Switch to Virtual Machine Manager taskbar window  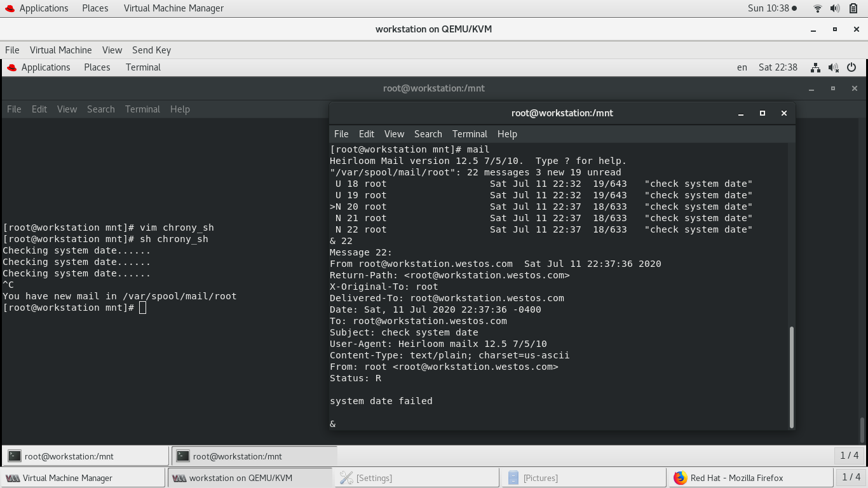point(83,478)
